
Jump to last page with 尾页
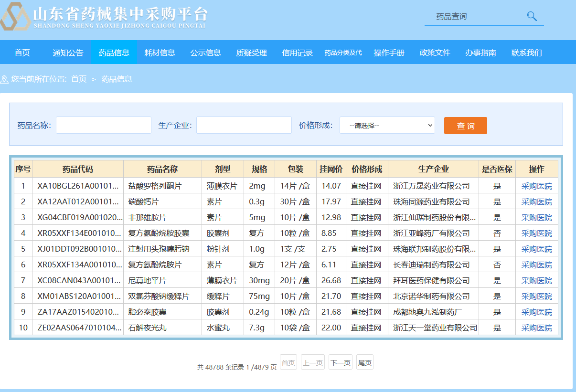(365, 363)
